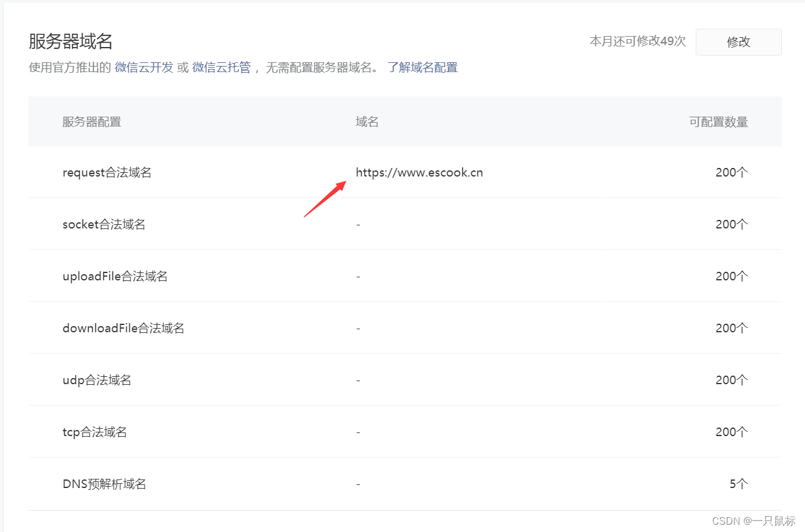Image resolution: width=805 pixels, height=532 pixels.
Task: Click the tcp合法域名 row label
Action: [93, 432]
